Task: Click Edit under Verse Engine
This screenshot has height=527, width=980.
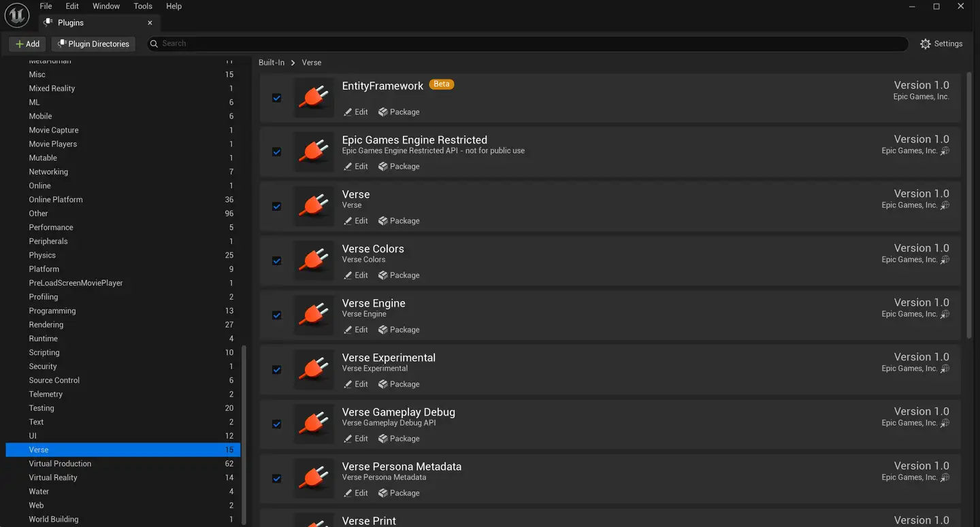Action: [356, 330]
